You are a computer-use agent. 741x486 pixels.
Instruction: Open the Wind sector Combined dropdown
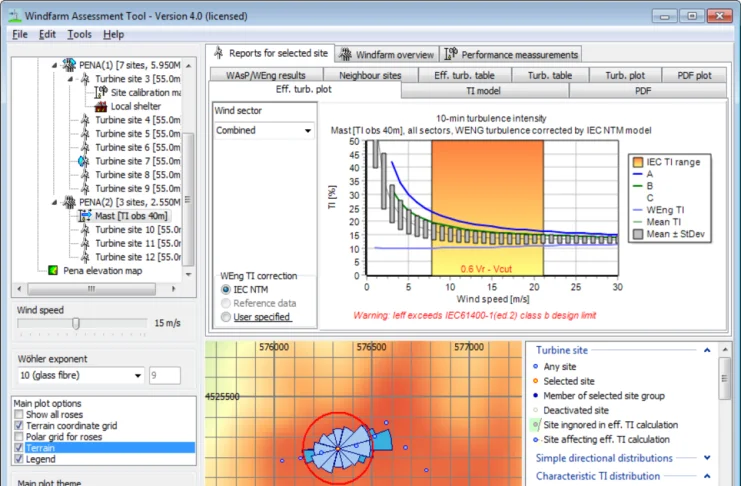(308, 131)
